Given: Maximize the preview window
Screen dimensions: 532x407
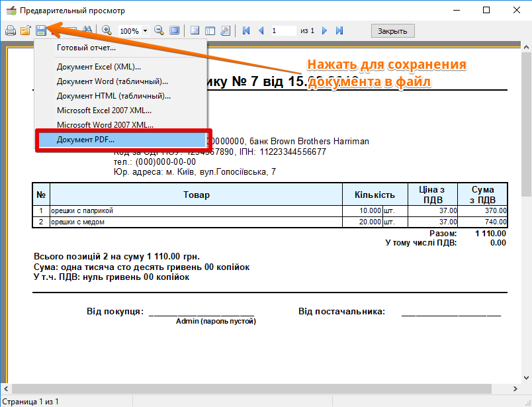Looking at the screenshot, I should click(x=486, y=10).
